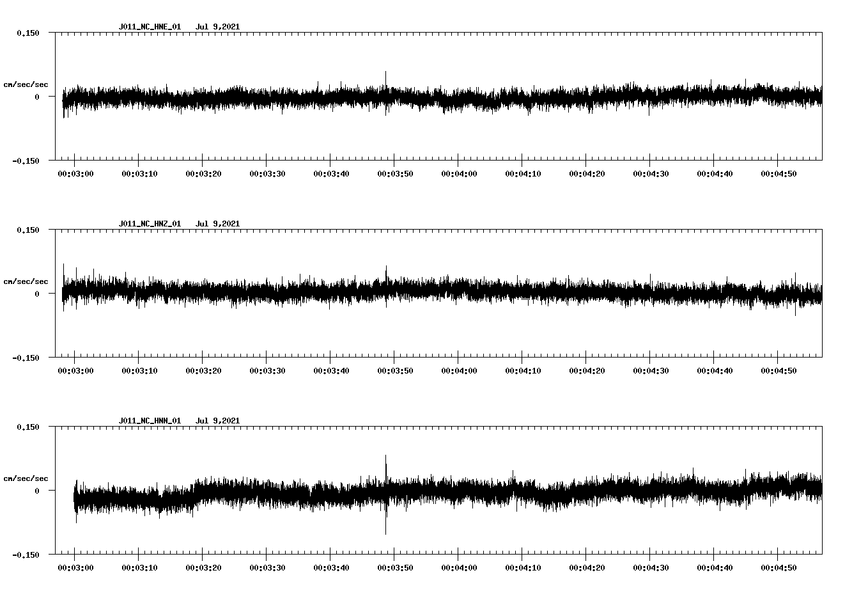Click the large spike on HNN trace
Viewport: 868px width, 591px height.
point(385,492)
